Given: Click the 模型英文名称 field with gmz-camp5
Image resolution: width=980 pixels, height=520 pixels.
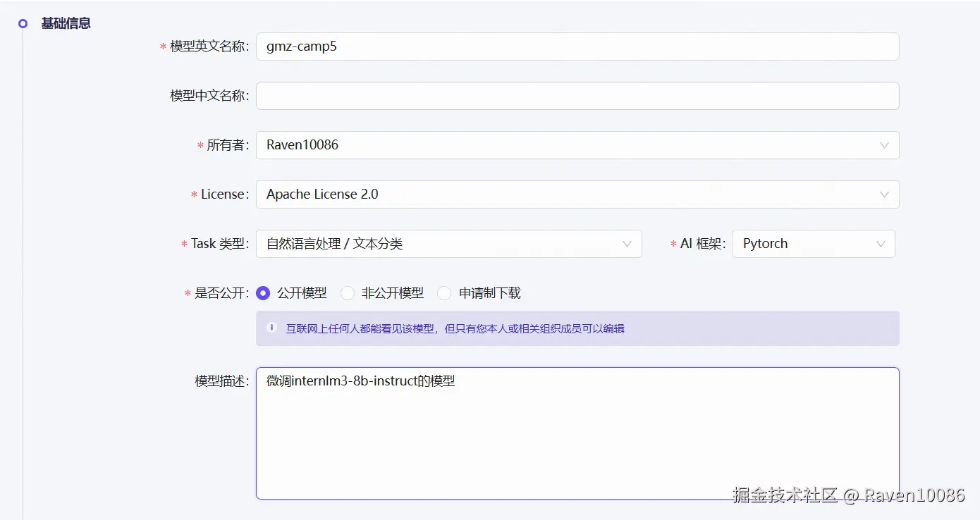Looking at the screenshot, I should (577, 47).
